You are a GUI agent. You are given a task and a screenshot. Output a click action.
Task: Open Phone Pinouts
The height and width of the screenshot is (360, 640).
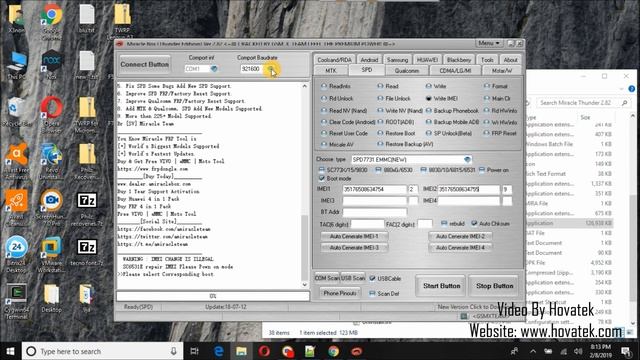340,293
